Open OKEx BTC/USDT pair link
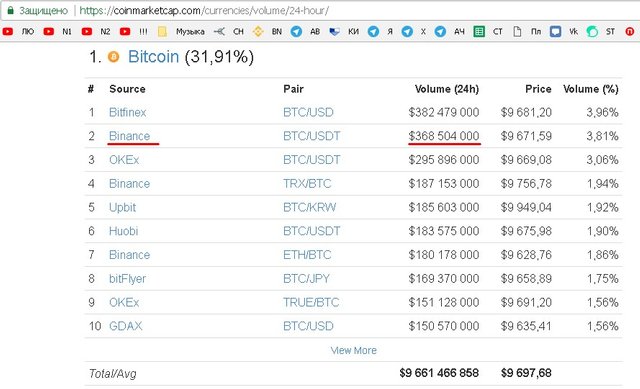Screen dimensions: 640x389 311,160
